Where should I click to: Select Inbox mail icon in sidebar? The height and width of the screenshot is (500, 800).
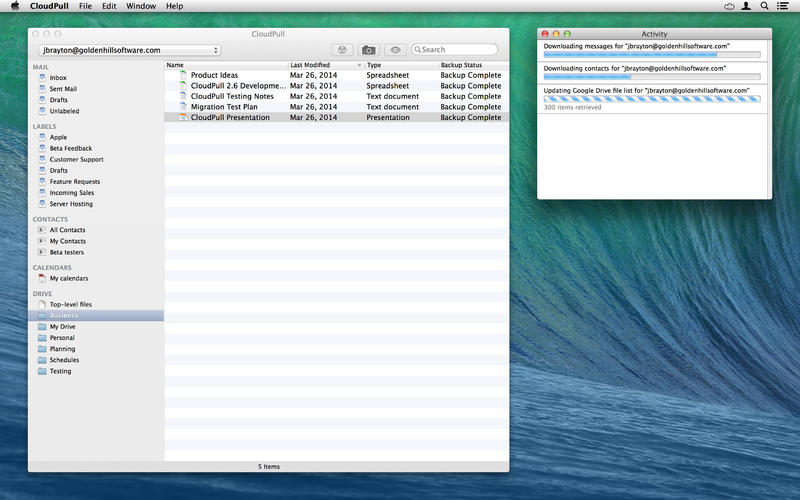coord(42,77)
